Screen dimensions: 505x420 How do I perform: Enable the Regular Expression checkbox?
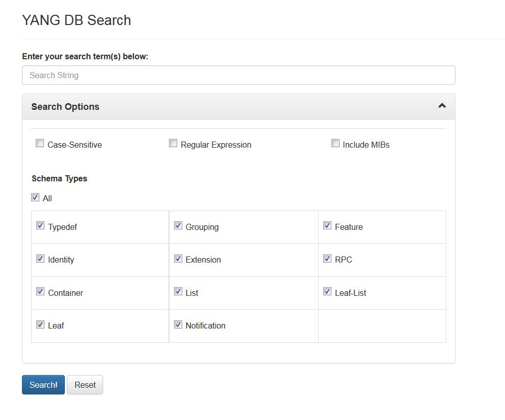(173, 143)
